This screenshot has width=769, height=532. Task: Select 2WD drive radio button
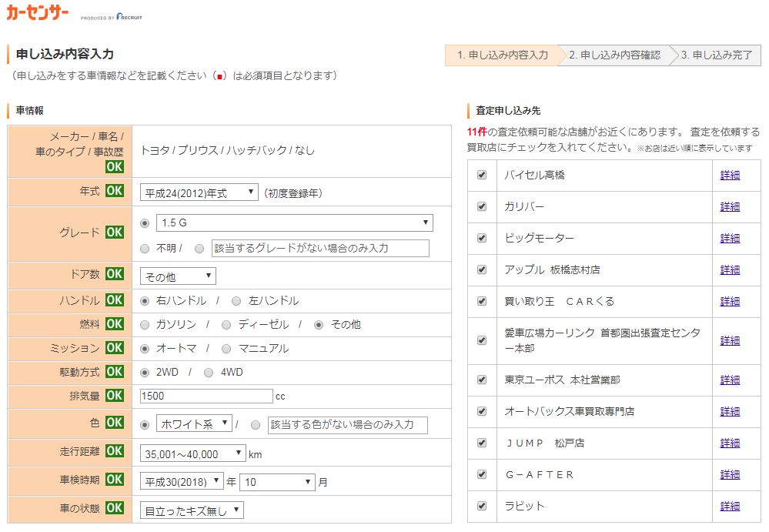coord(145,373)
